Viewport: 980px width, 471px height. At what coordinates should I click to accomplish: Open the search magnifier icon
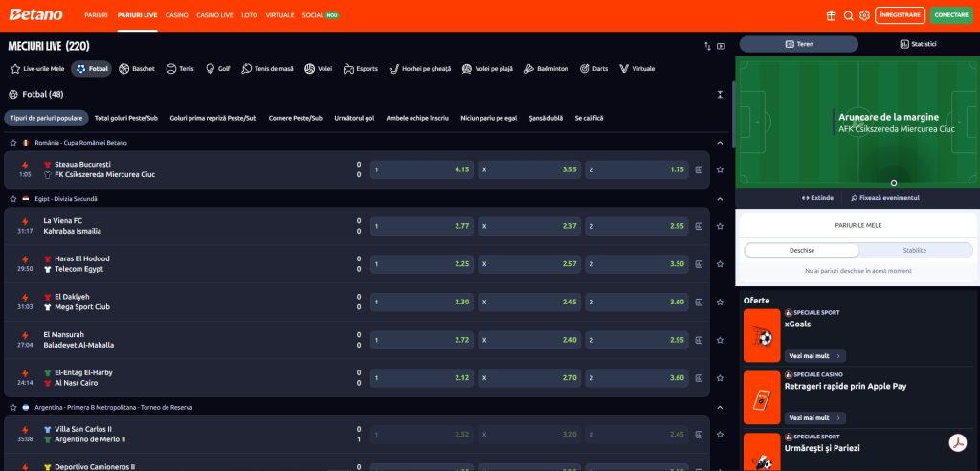(848, 15)
